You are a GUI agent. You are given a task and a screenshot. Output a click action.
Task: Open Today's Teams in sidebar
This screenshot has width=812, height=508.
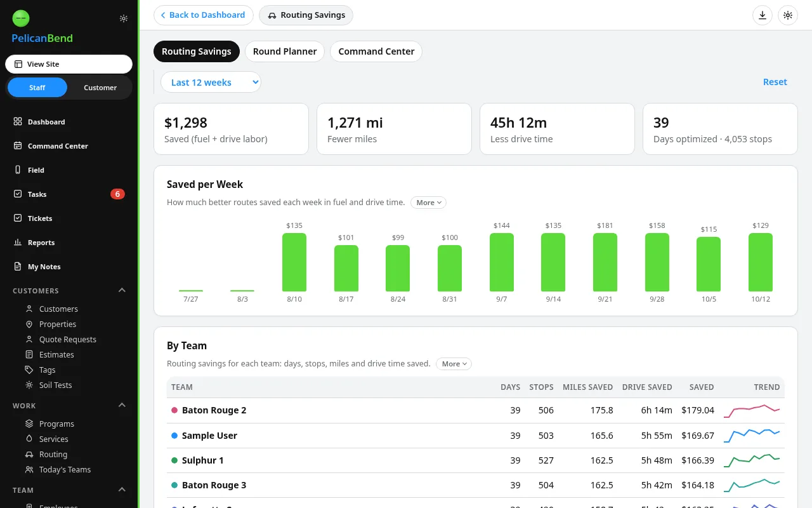pos(65,470)
